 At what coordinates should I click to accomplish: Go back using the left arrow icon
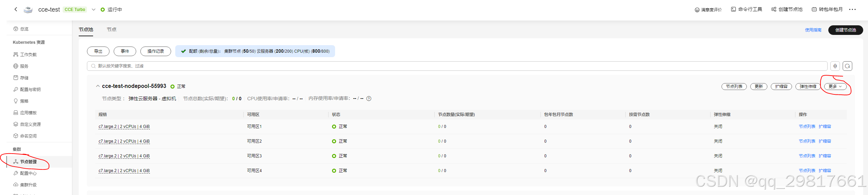pos(16,9)
